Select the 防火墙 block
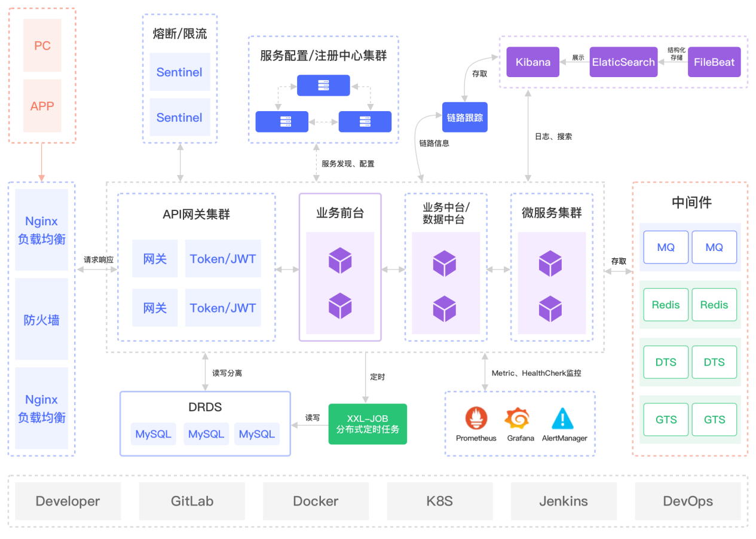Screen dimensions: 756x539 coord(42,320)
